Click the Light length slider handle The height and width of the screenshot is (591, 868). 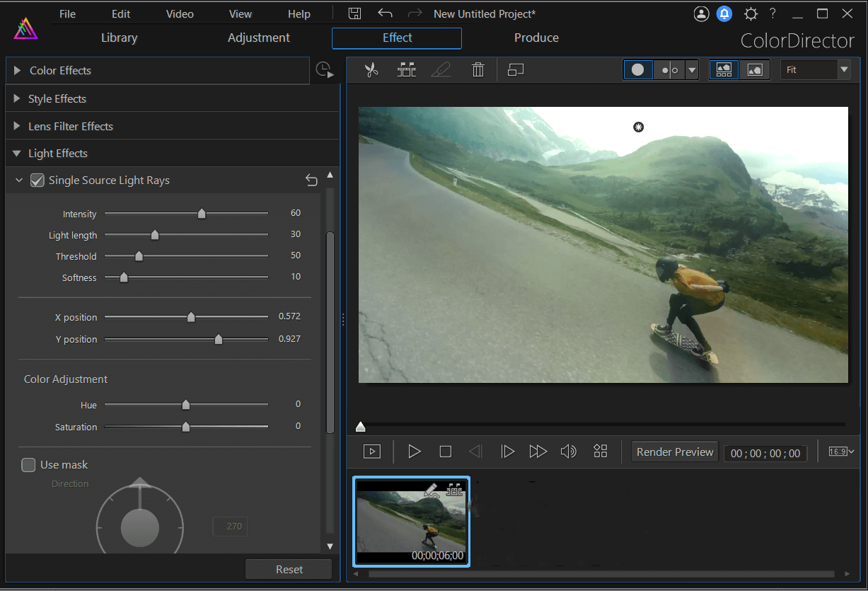(x=155, y=235)
